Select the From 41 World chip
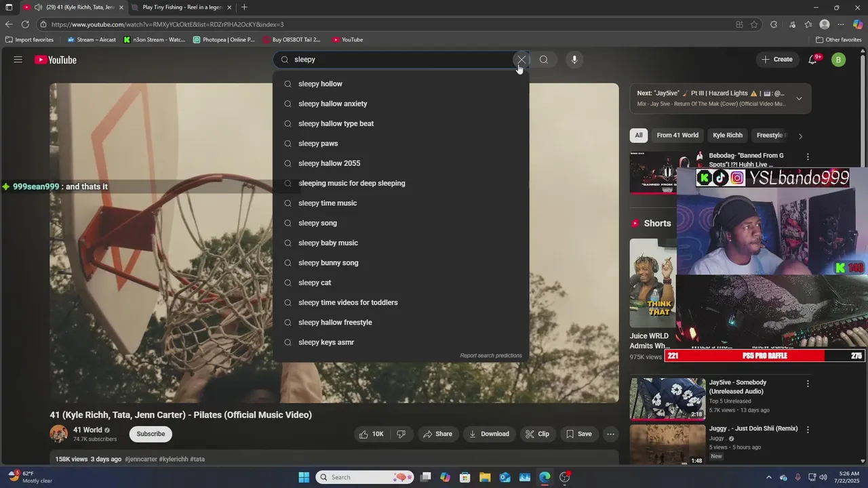The height and width of the screenshot is (488, 868). coord(677,135)
